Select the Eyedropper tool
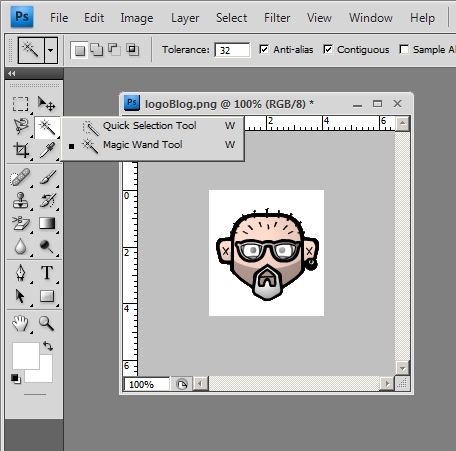 click(47, 150)
